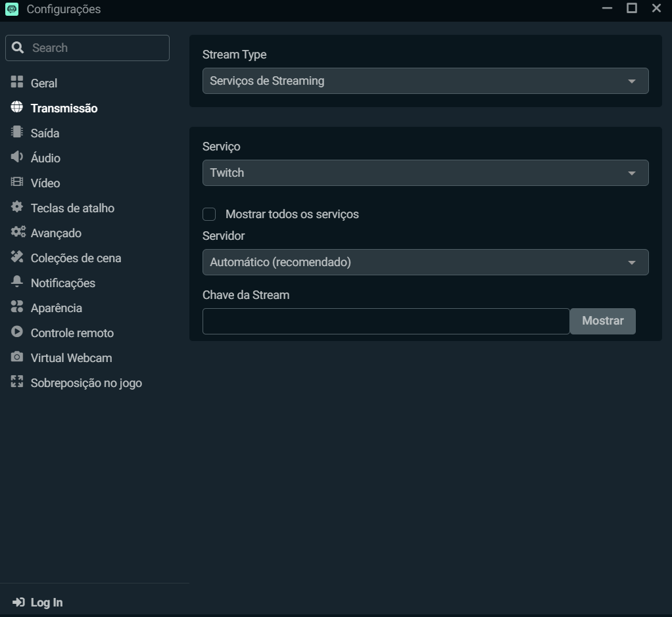Click the Vídeo film icon

16,182
